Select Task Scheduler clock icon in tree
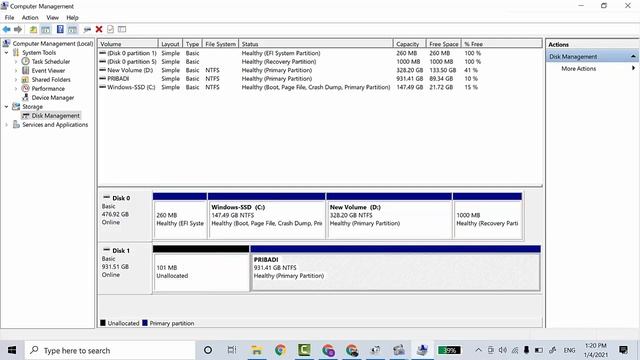The image size is (640, 360). (25, 61)
